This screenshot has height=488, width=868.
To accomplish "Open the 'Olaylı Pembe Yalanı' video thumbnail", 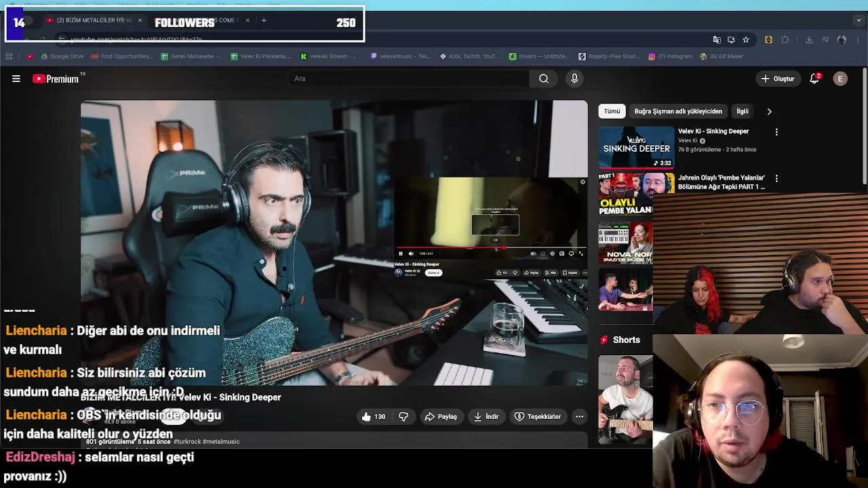I will pyautogui.click(x=625, y=194).
